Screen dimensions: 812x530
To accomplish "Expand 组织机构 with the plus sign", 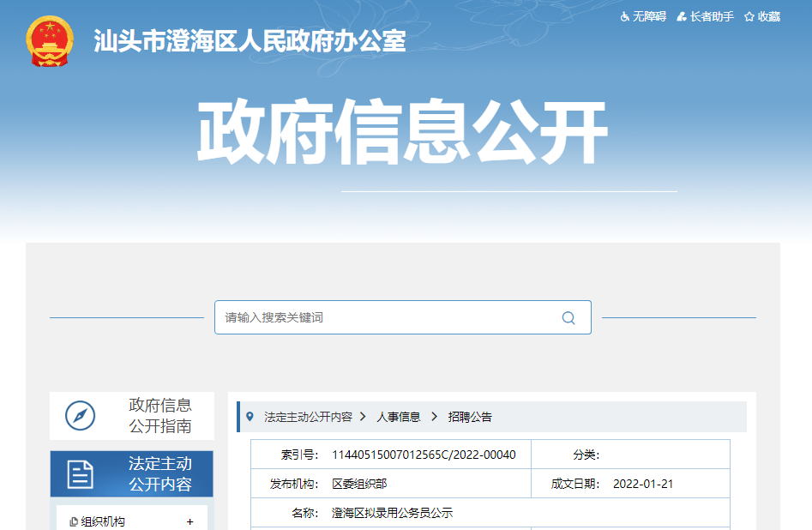I will coord(189,521).
